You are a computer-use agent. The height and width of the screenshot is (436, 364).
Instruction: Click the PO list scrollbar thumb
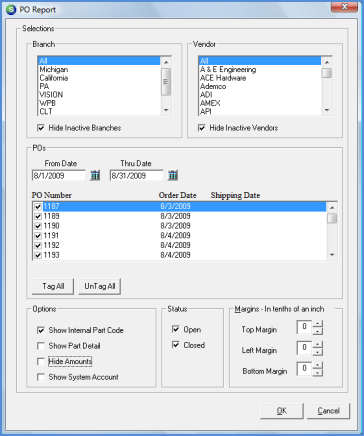tap(332, 219)
